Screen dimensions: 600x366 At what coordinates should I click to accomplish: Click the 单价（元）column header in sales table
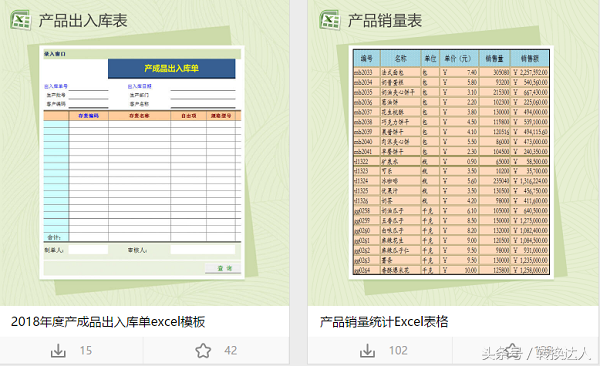[459, 59]
